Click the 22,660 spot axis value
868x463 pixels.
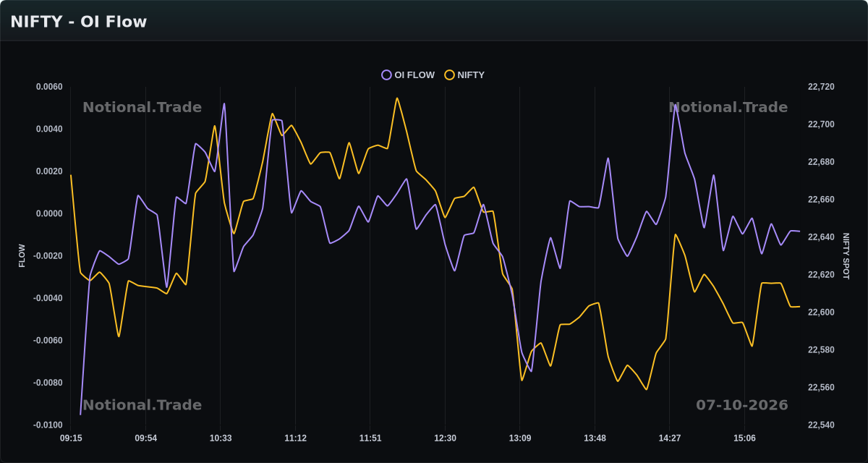(x=821, y=200)
